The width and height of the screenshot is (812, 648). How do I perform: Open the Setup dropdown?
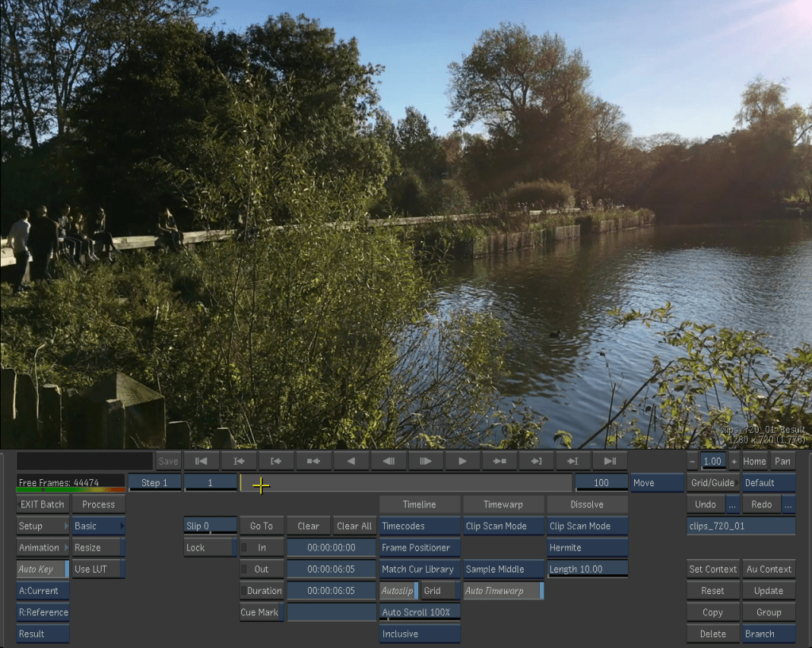click(x=42, y=526)
